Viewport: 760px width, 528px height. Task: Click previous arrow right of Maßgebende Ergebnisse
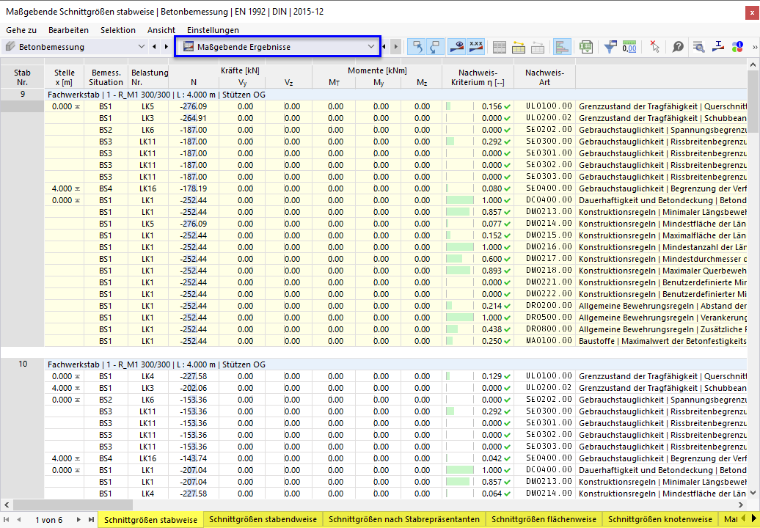(x=383, y=47)
